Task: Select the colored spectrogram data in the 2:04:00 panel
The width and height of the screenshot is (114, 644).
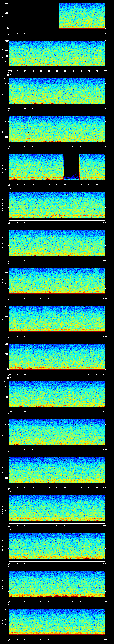Action: tap(82, 16)
